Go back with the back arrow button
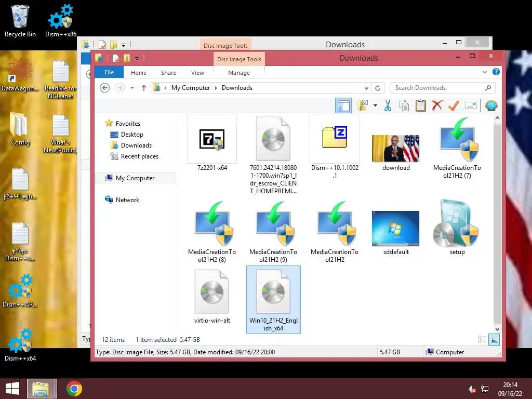The height and width of the screenshot is (399, 532). pyautogui.click(x=104, y=88)
